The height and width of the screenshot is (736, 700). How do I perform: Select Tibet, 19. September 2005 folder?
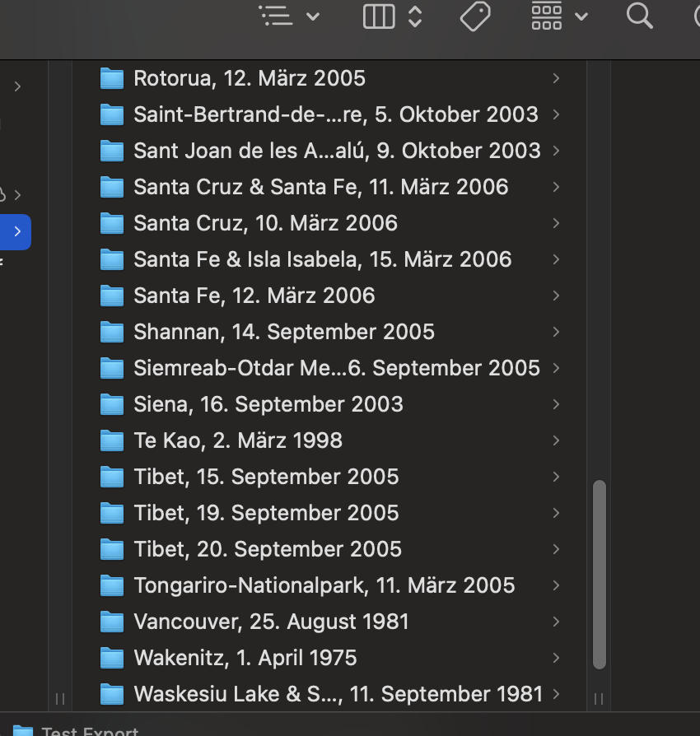point(266,513)
